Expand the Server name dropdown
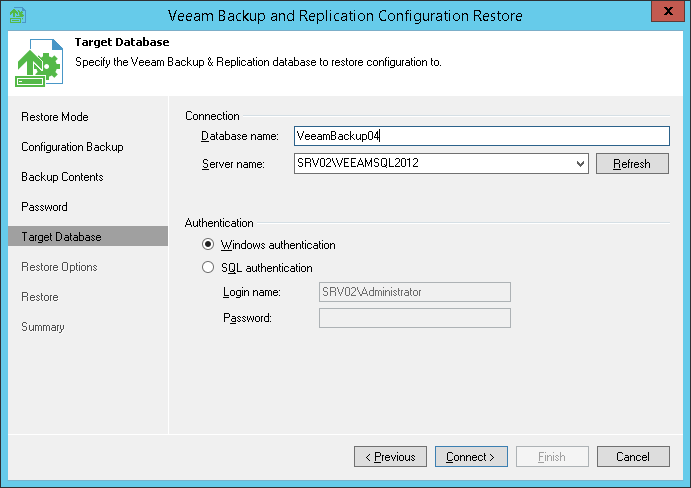The height and width of the screenshot is (488, 691). coord(580,164)
